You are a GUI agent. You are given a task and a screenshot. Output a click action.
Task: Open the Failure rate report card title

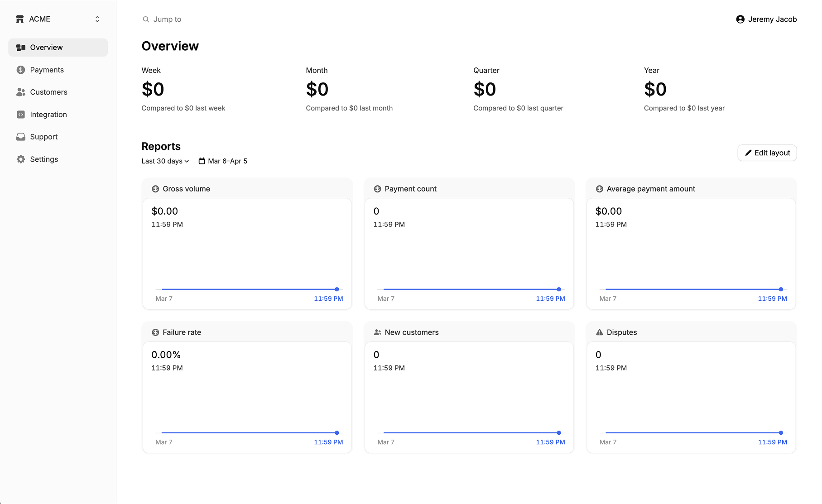(182, 332)
